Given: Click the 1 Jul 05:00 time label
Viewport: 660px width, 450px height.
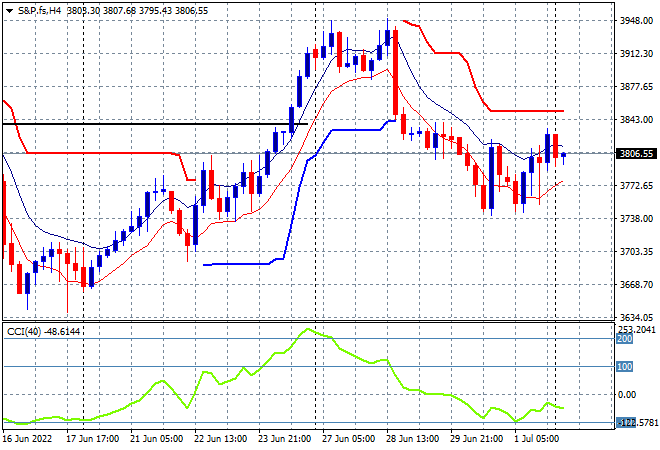Looking at the screenshot, I should [x=537, y=439].
